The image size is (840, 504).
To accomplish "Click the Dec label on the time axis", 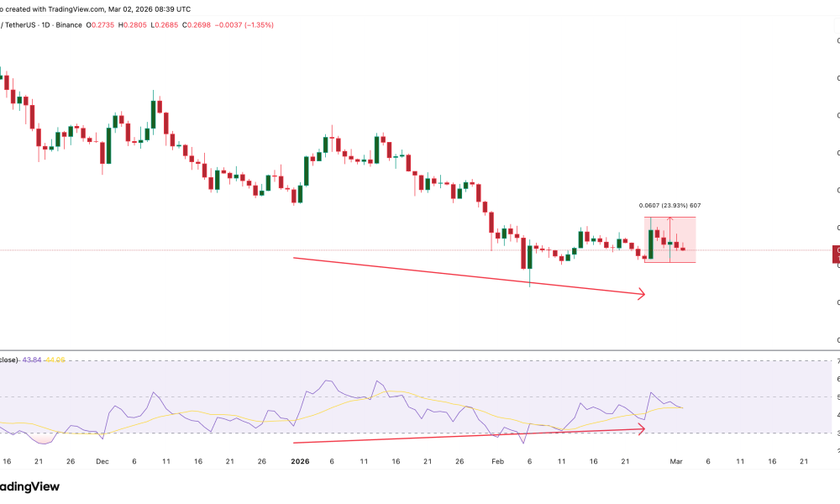I will [102, 461].
